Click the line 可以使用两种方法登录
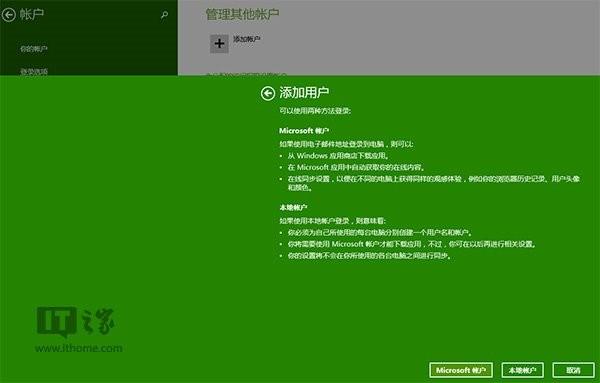This screenshot has height=383, width=600. click(x=315, y=111)
